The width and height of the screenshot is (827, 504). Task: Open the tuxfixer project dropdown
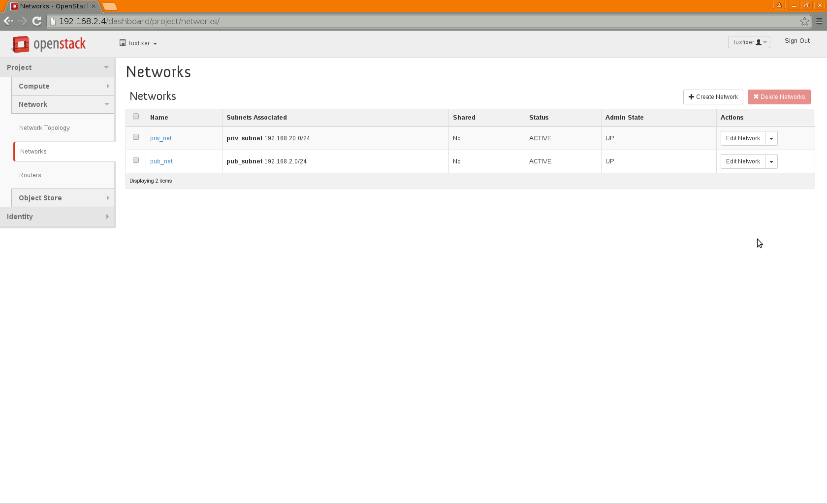138,43
